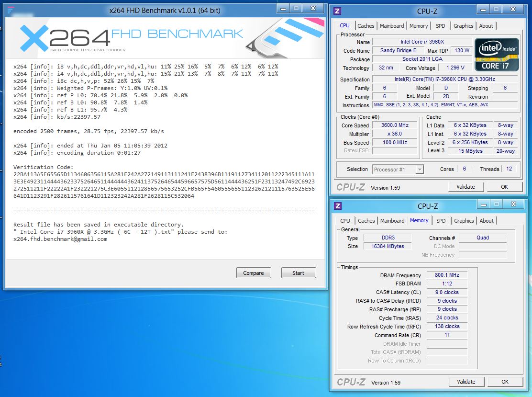Close the lower CPU-Z Memory window
Image resolution: width=532 pixels, height=397 pixels.
tap(514, 204)
